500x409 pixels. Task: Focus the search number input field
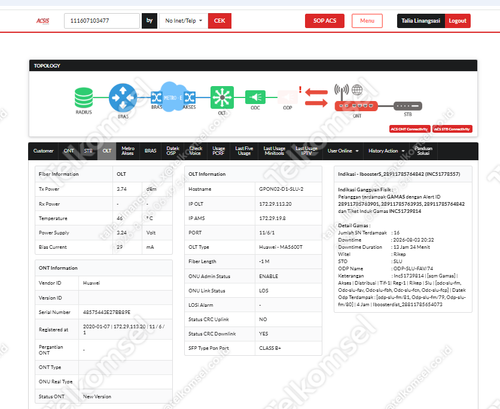[x=102, y=21]
